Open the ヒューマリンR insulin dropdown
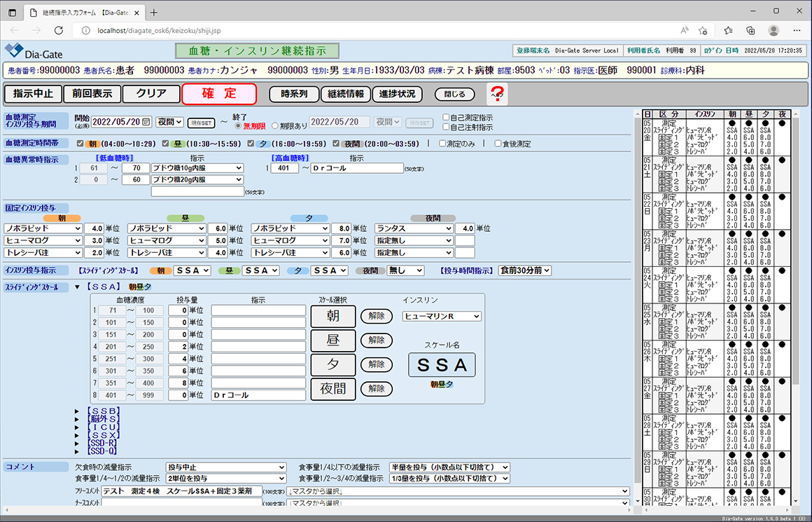 click(x=442, y=316)
